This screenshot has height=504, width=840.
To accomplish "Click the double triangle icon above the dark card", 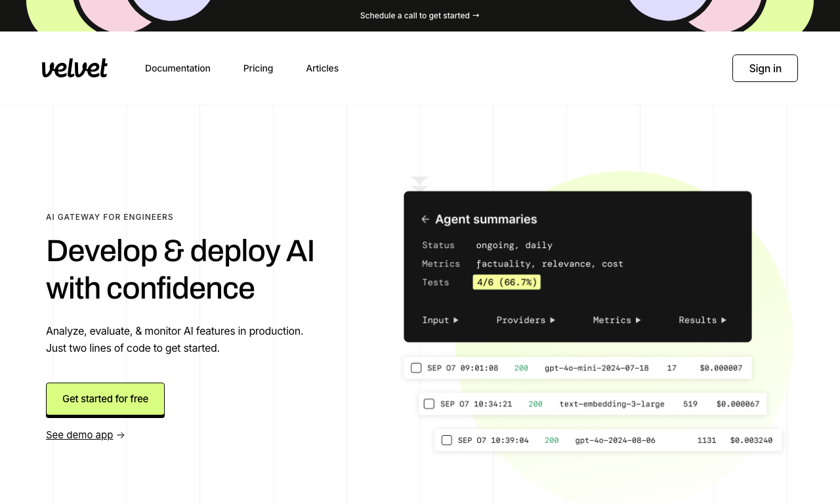I will click(x=420, y=184).
